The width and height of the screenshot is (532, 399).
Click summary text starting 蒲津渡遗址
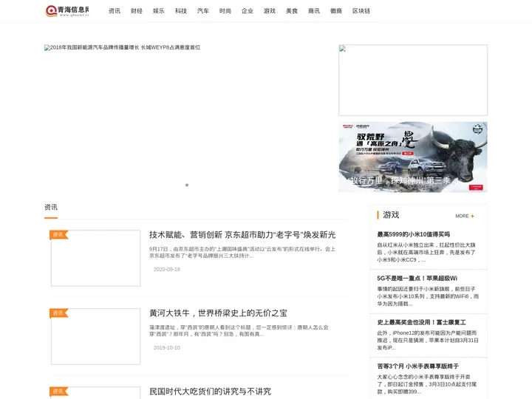click(239, 331)
